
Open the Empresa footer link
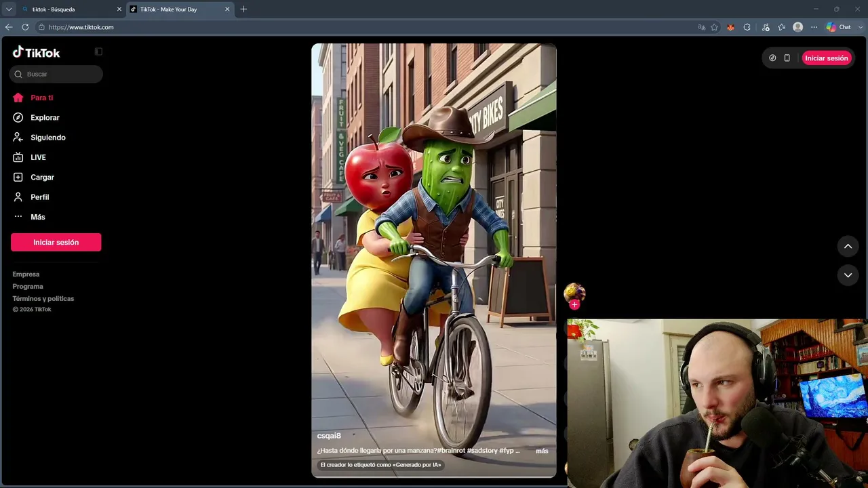click(26, 274)
